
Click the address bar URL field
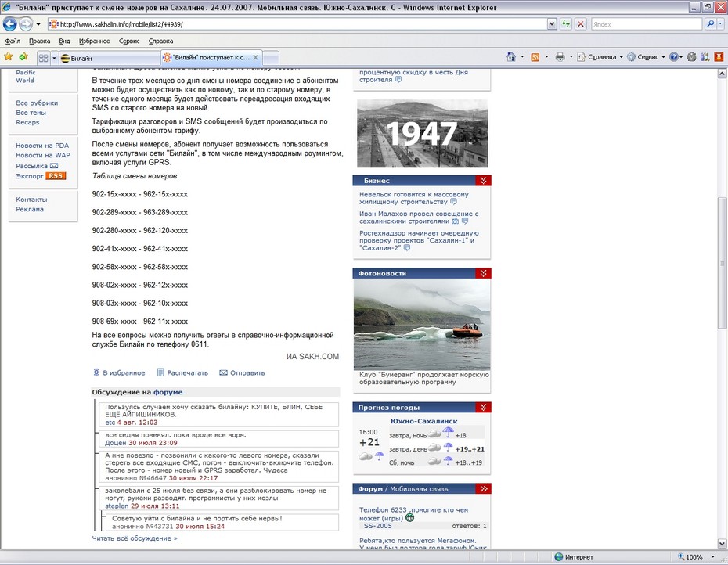click(x=297, y=24)
